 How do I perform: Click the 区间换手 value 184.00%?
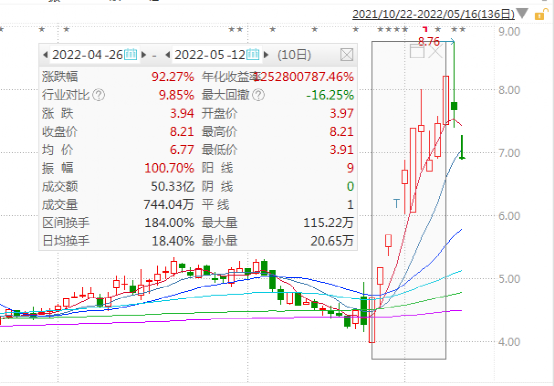pos(170,223)
